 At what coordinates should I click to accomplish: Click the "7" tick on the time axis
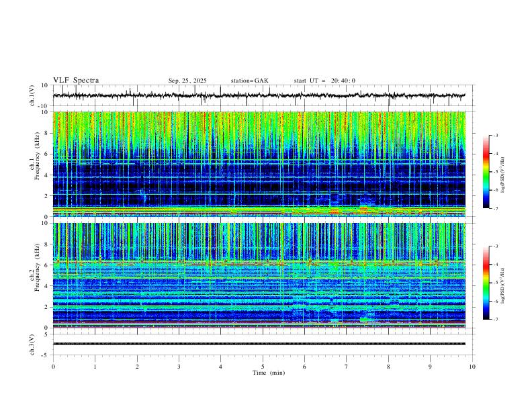tap(347, 367)
